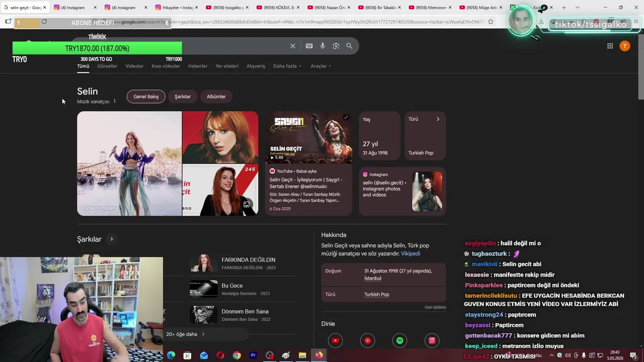Image resolution: width=644 pixels, height=362 pixels.
Task: Switch to the Alışveriş tab
Action: [x=256, y=66]
